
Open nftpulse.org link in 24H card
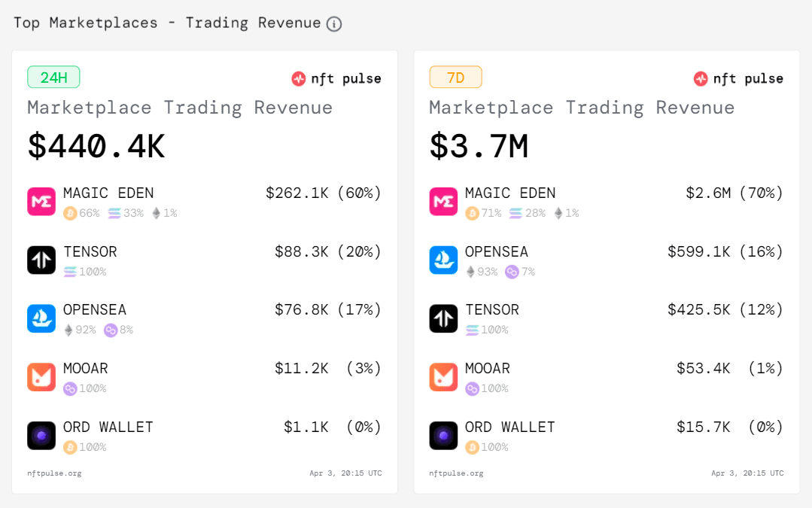pyautogui.click(x=54, y=473)
